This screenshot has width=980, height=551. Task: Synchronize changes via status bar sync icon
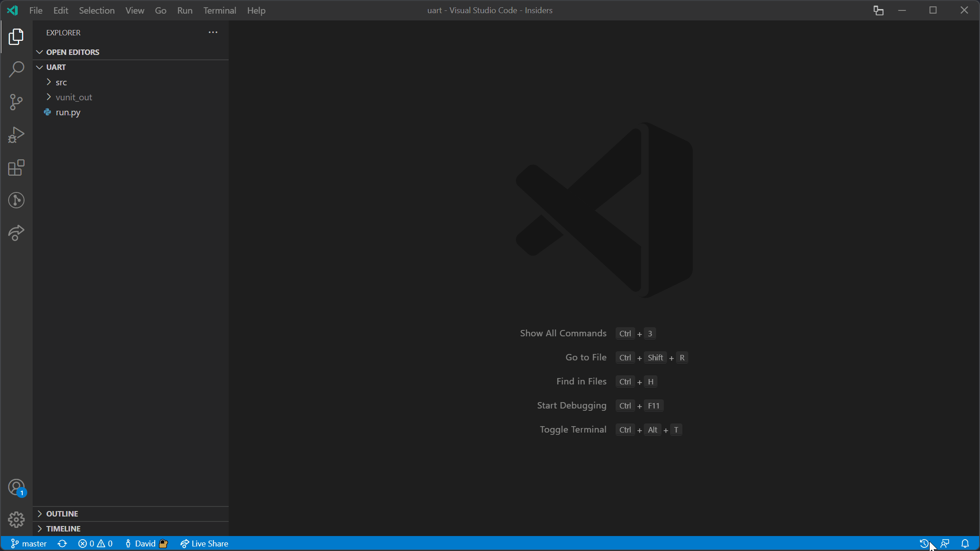coord(62,544)
